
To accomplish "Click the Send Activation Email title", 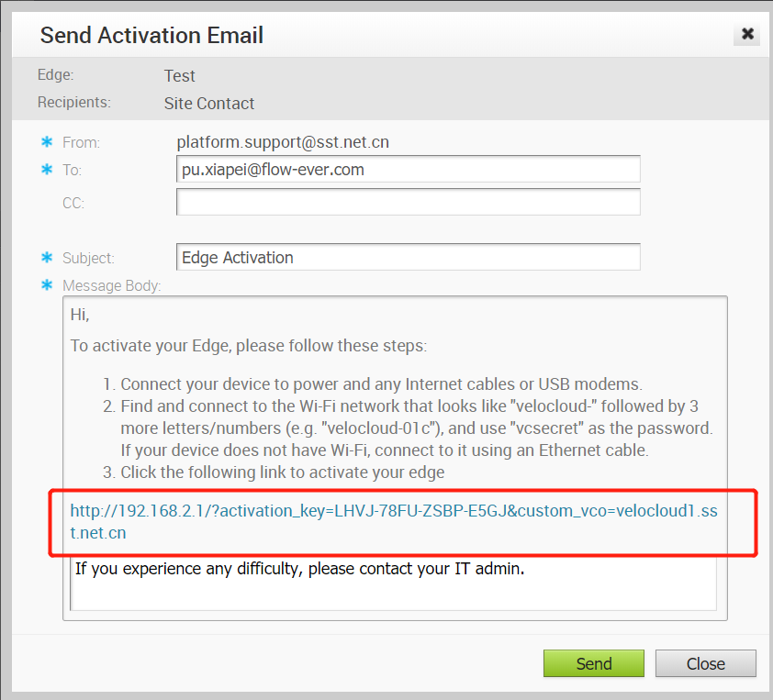I will pyautogui.click(x=151, y=36).
